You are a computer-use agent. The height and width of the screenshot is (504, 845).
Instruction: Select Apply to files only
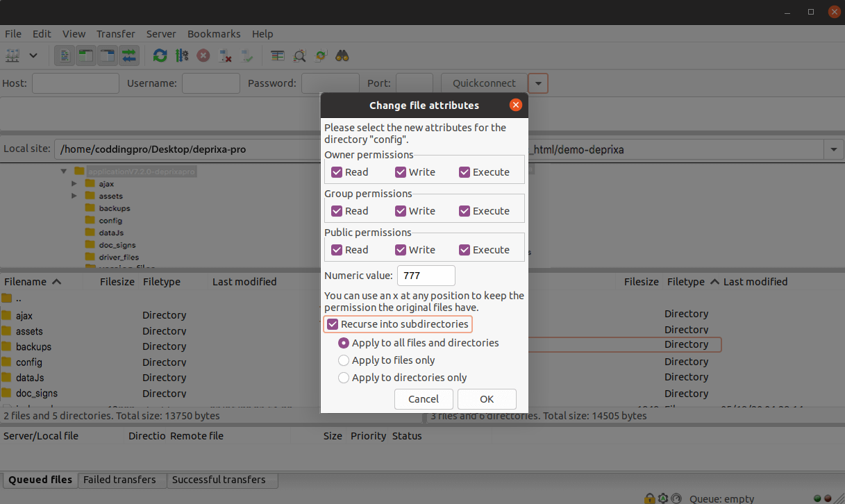[344, 360]
